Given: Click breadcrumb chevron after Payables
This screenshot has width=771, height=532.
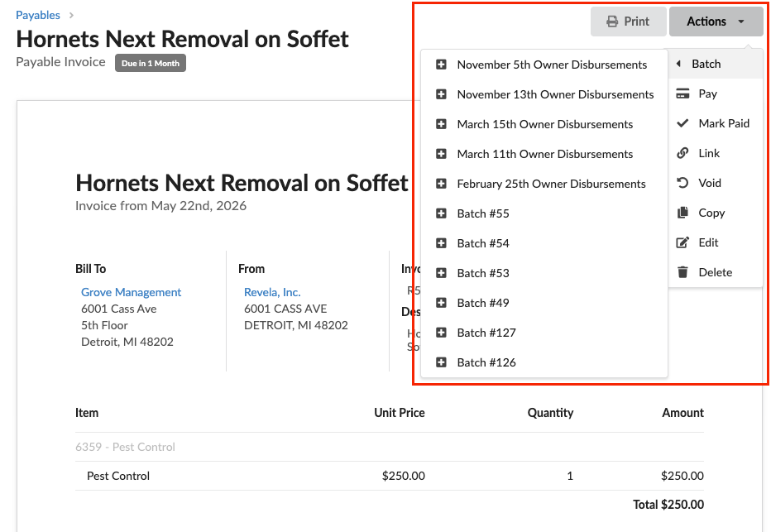Looking at the screenshot, I should tap(71, 15).
